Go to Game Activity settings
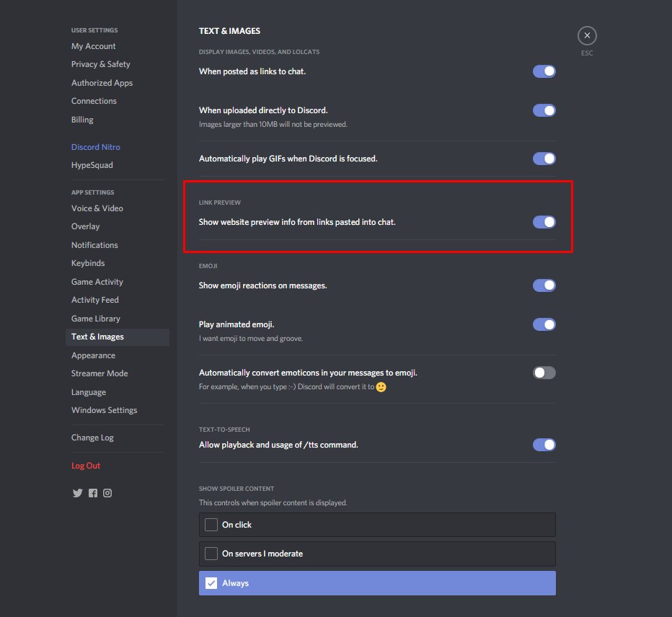The width and height of the screenshot is (672, 617). [97, 282]
